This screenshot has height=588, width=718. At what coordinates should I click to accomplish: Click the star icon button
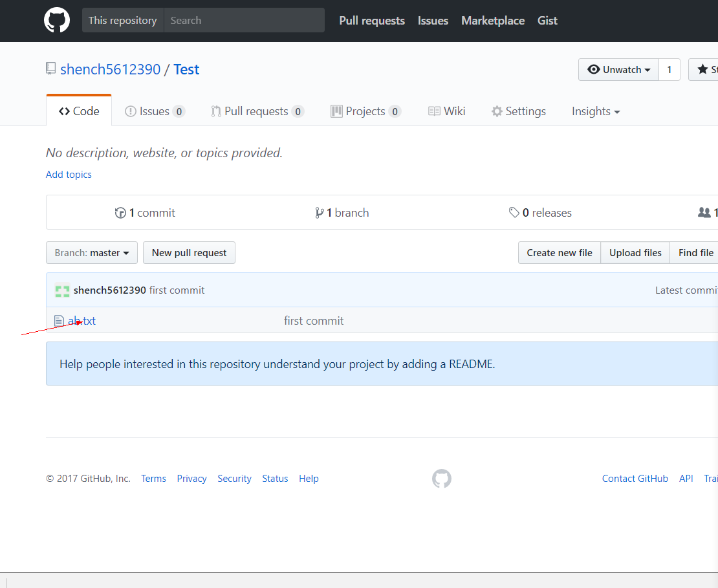point(703,70)
